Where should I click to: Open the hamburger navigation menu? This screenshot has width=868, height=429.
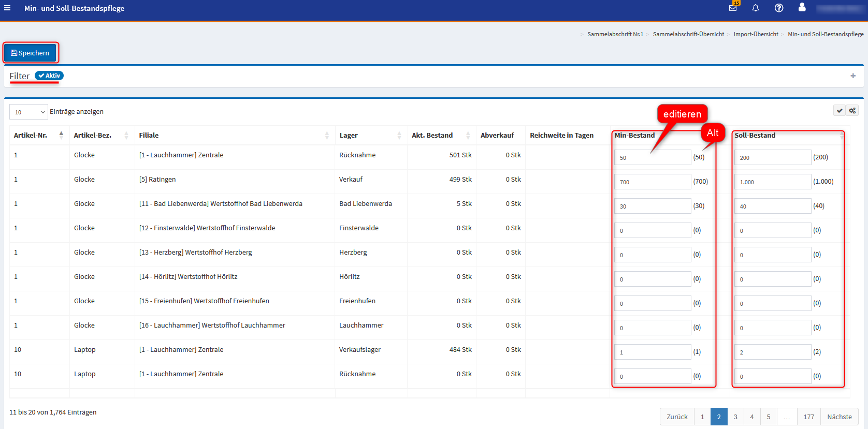7,8
